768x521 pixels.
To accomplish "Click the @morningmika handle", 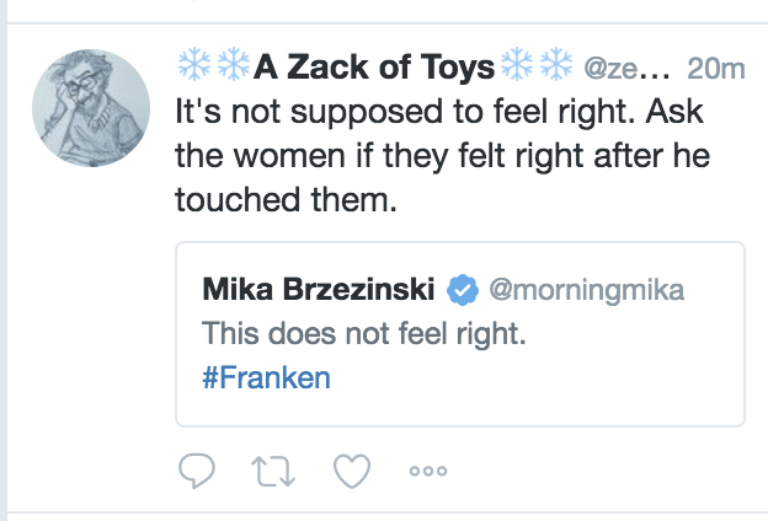I will [585, 291].
